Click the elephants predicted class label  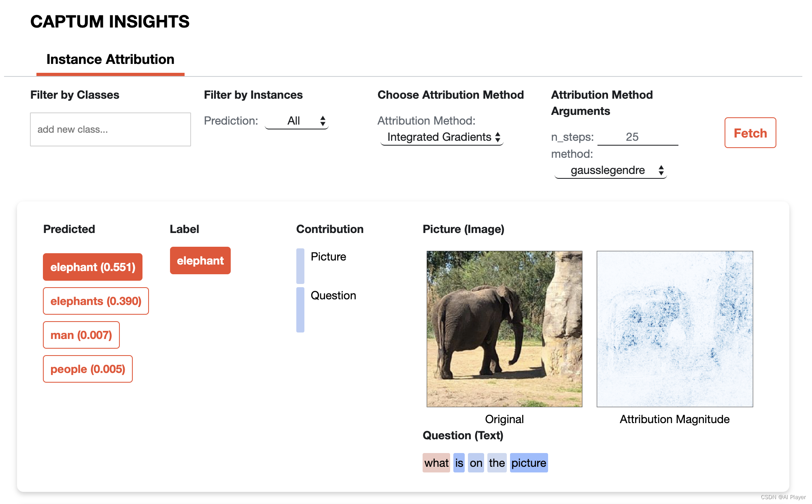tap(95, 301)
